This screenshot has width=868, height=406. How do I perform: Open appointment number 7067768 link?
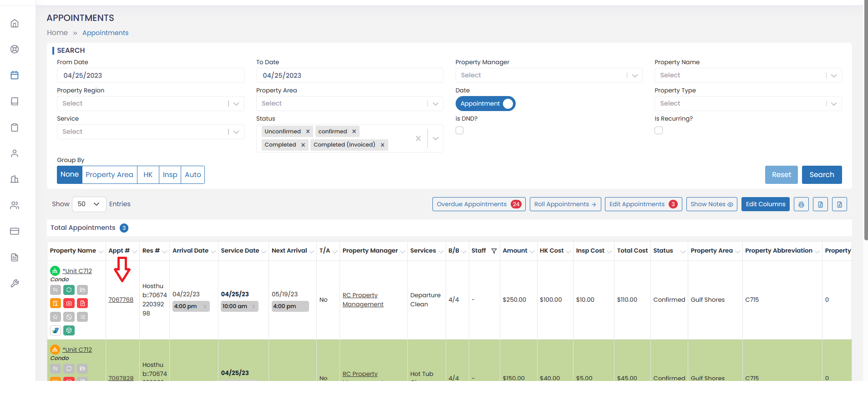coord(121,299)
